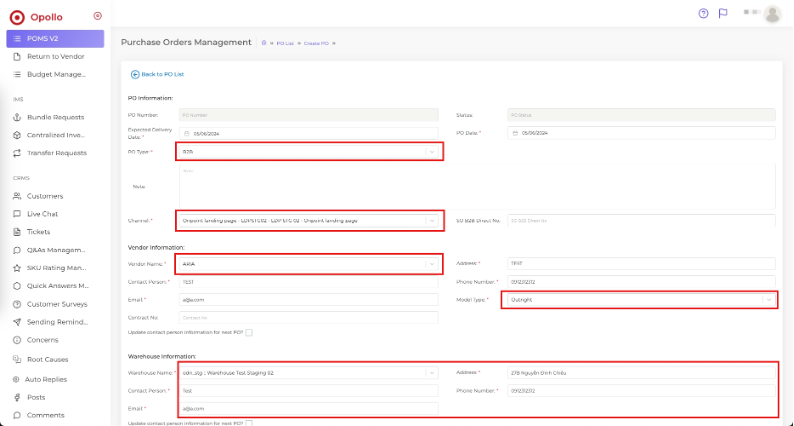Collapse sidebar with the target icon

pos(98,16)
